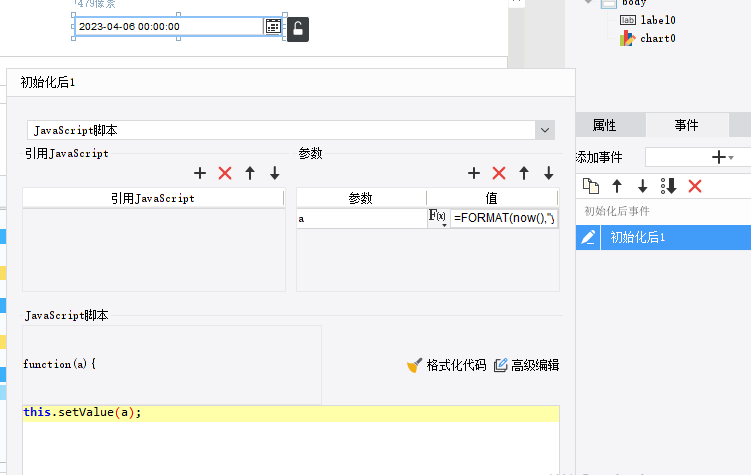Click the 初始化后事件 group label
Screen dimensions: 751x475
(x=617, y=211)
